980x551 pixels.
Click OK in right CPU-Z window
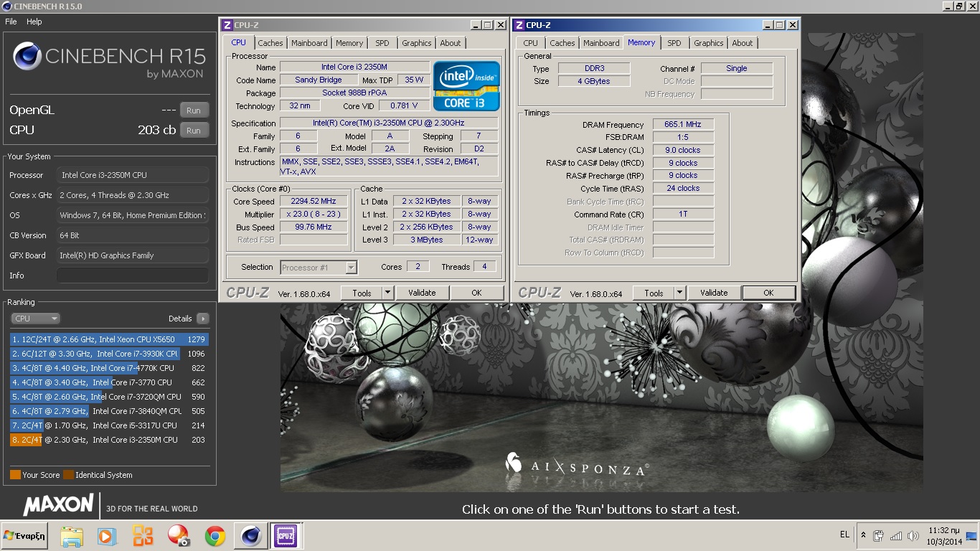(768, 293)
